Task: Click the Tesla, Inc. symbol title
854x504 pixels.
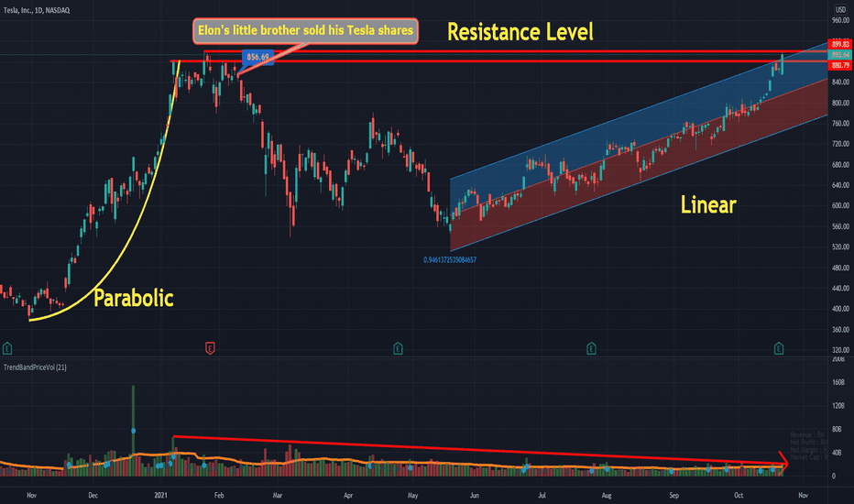Action: (x=37, y=10)
